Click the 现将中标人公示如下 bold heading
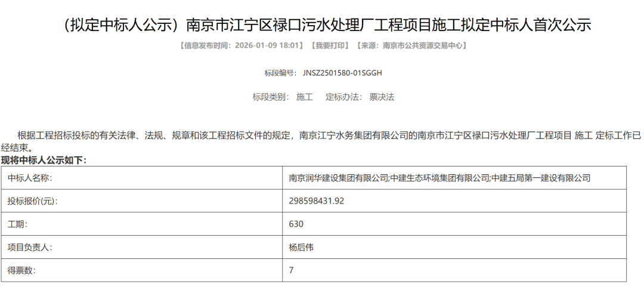 (x=44, y=160)
